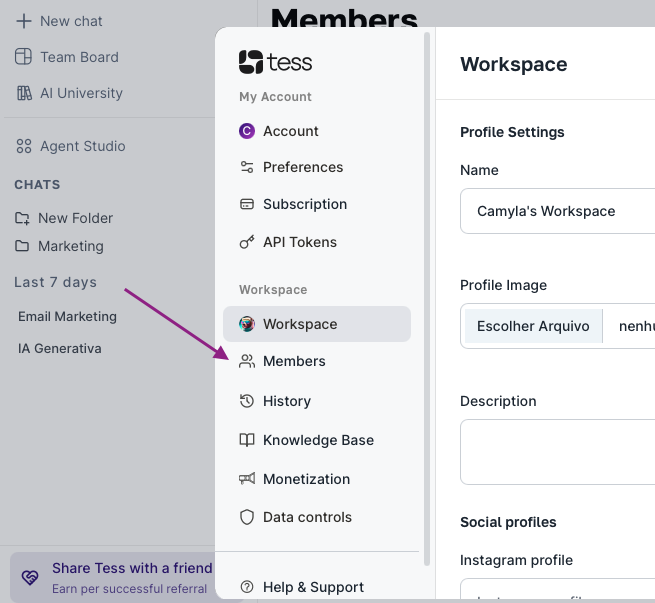Click the Tess logo in settings
655x603 pixels.
[x=275, y=62]
